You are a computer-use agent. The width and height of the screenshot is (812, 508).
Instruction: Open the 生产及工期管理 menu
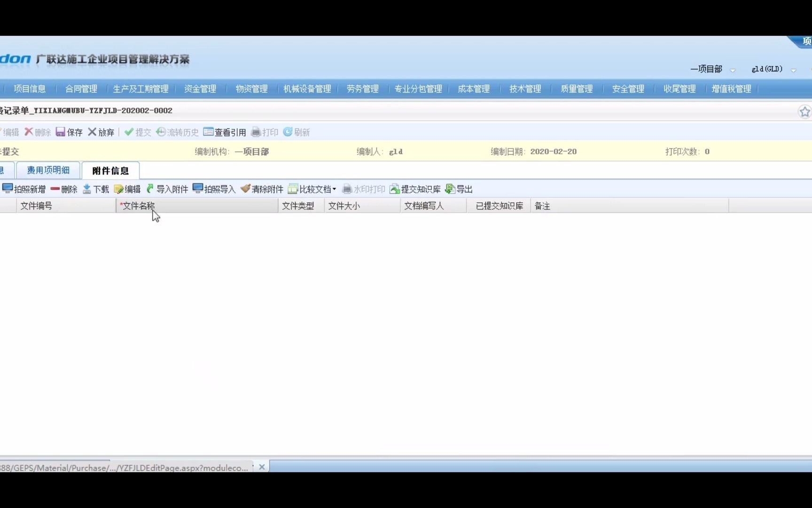click(x=141, y=89)
